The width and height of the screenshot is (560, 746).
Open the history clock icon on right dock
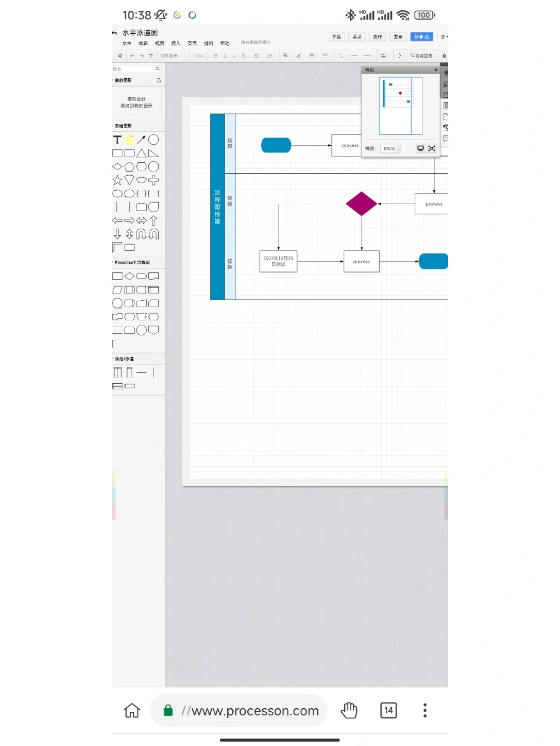445,127
